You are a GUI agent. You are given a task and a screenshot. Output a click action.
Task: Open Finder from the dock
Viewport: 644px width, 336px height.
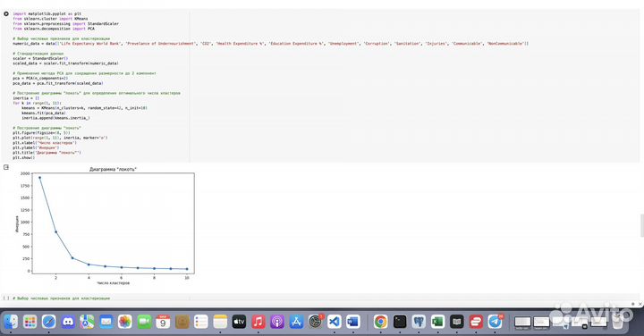[x=11, y=321]
